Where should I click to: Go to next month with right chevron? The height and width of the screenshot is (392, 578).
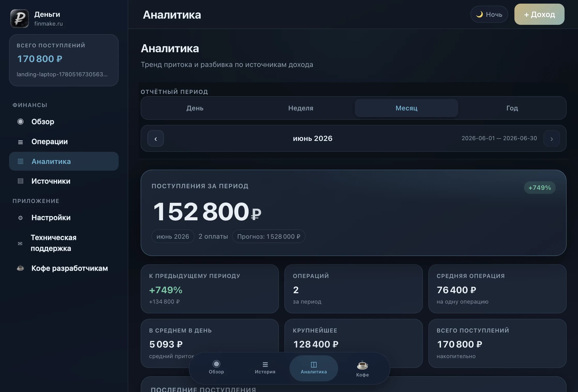click(552, 139)
